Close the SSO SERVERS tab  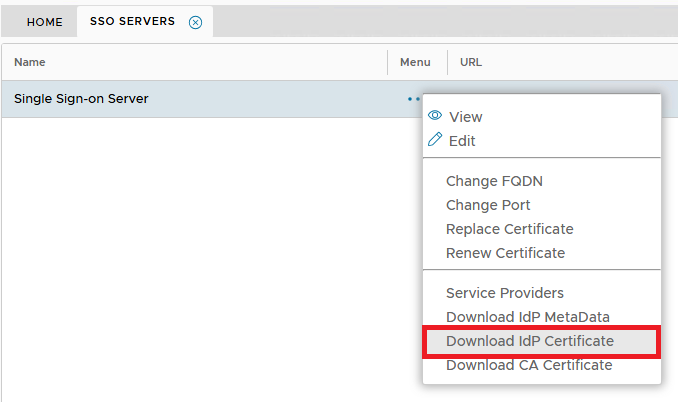[195, 22]
